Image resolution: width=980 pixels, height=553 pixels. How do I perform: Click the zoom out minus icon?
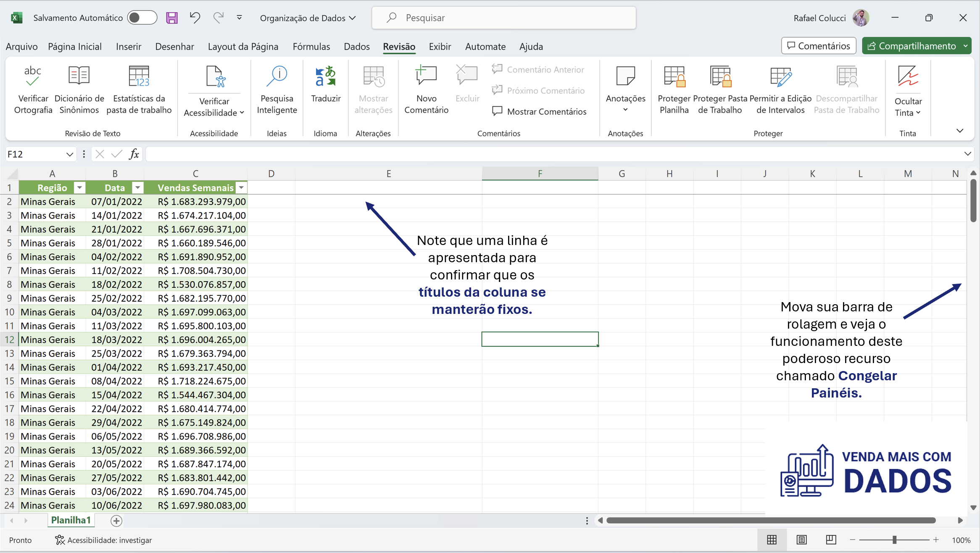point(853,540)
